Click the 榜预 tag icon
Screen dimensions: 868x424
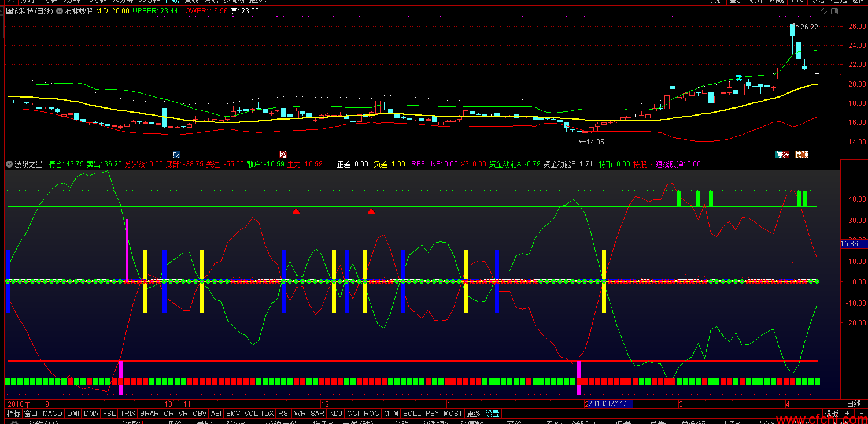pos(801,154)
